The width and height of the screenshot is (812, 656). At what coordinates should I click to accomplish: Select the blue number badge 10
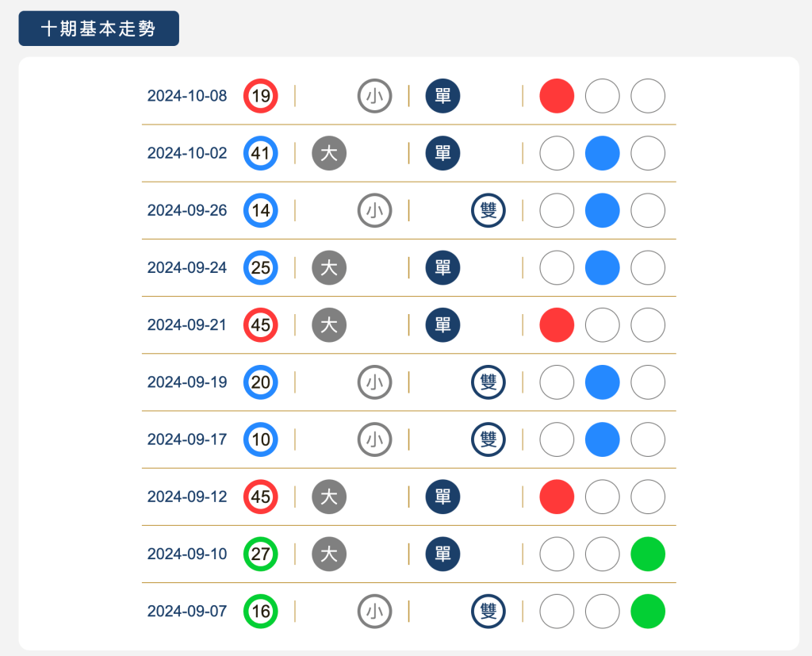261,439
